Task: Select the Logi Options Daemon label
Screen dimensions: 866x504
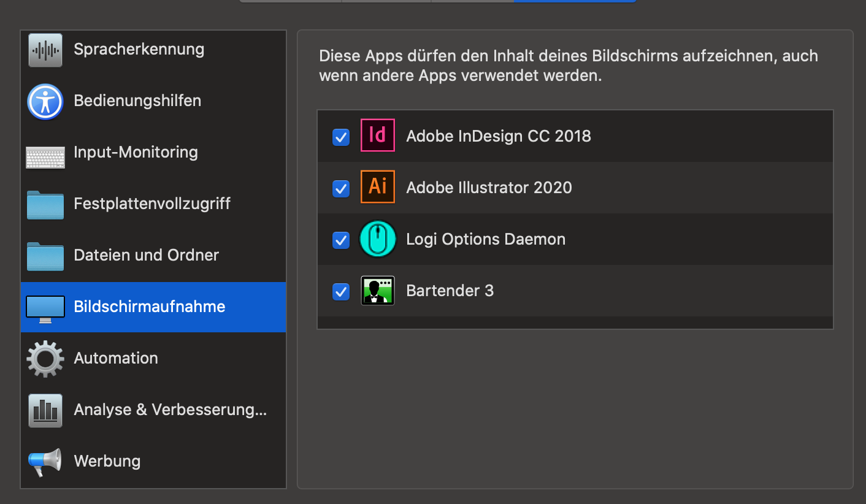Action: 486,239
